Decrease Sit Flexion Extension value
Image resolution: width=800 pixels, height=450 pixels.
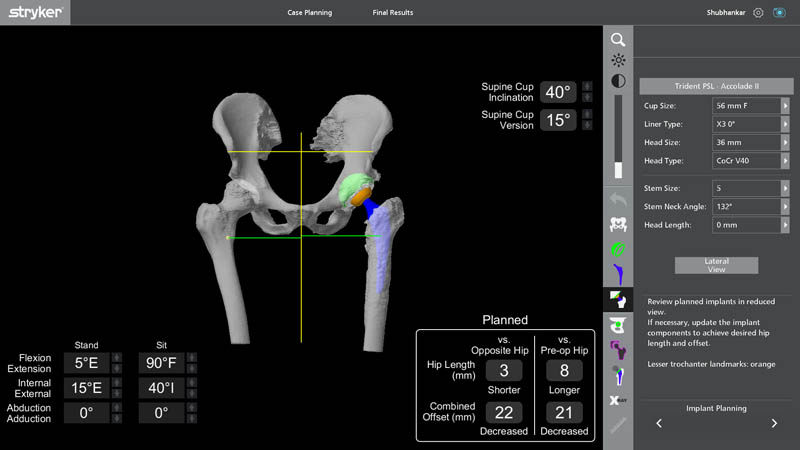pos(192,368)
